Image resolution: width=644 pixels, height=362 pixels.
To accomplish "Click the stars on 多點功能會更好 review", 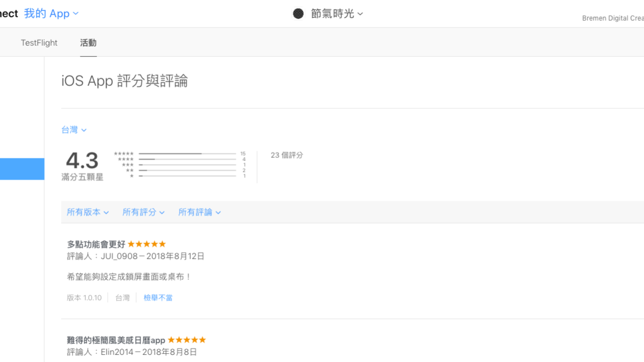I will pyautogui.click(x=147, y=244).
